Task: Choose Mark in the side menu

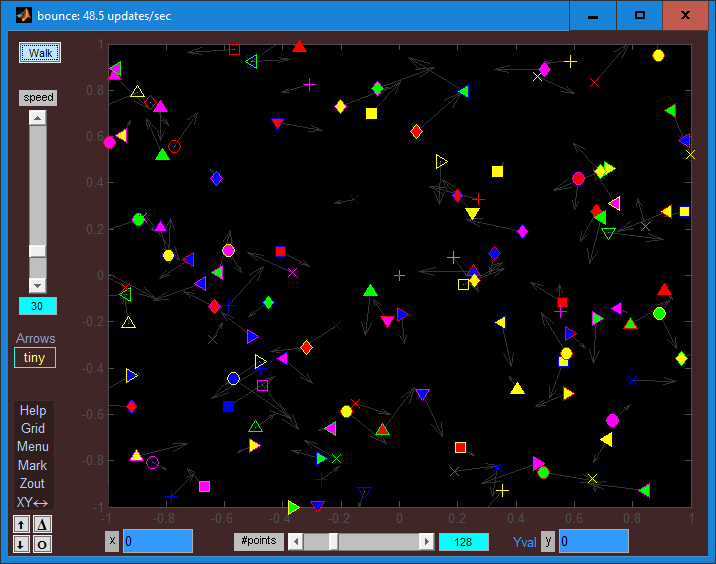Action: click(x=33, y=465)
